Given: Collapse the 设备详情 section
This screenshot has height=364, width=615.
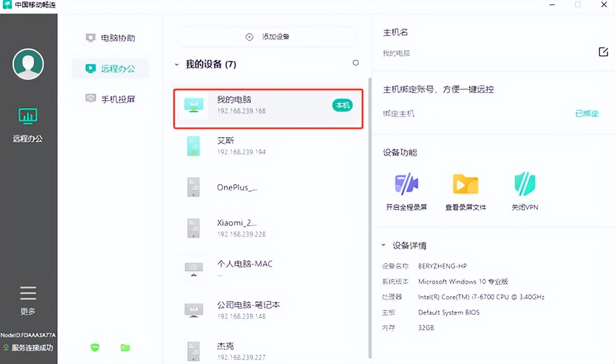Looking at the screenshot, I should (x=382, y=246).
